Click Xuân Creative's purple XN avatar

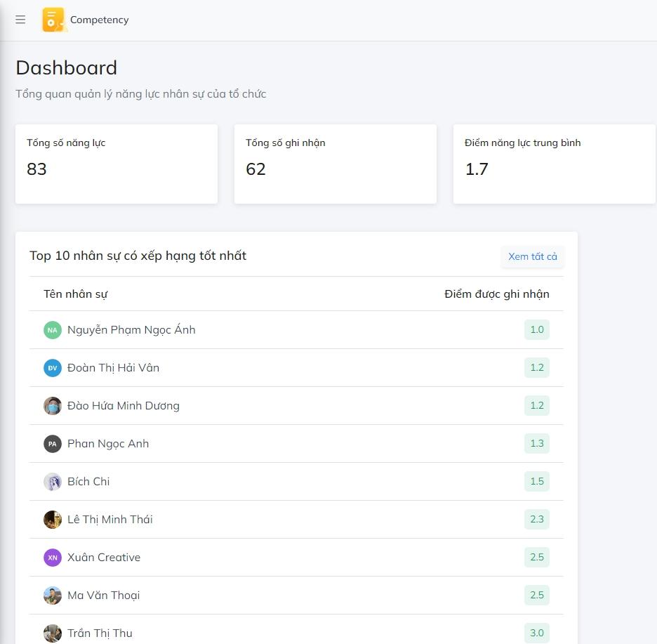[x=53, y=558]
